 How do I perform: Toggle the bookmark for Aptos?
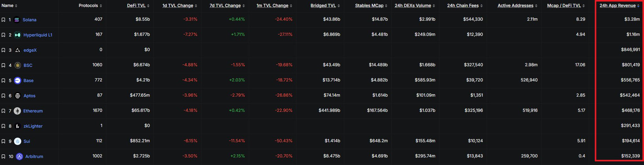coord(3,96)
